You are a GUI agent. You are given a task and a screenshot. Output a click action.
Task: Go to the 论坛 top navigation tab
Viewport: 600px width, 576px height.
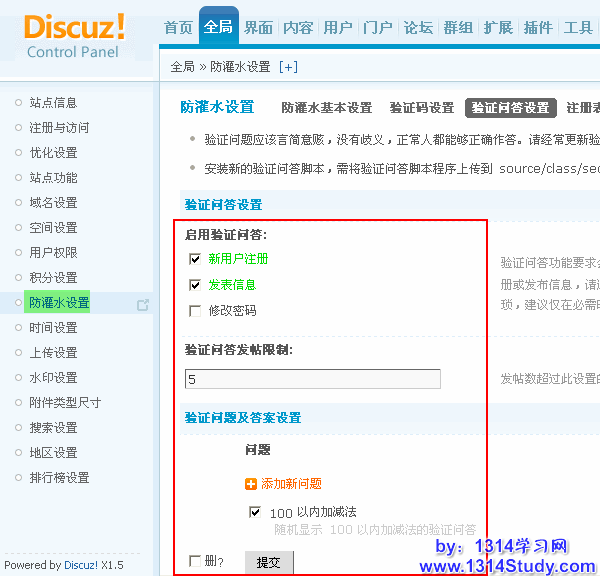click(x=418, y=28)
